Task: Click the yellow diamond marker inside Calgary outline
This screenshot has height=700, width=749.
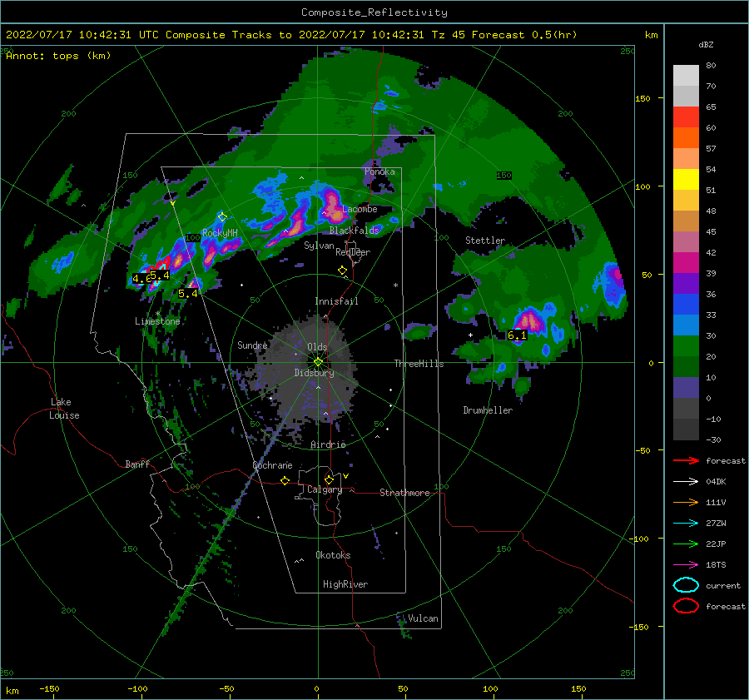Action: click(x=329, y=479)
